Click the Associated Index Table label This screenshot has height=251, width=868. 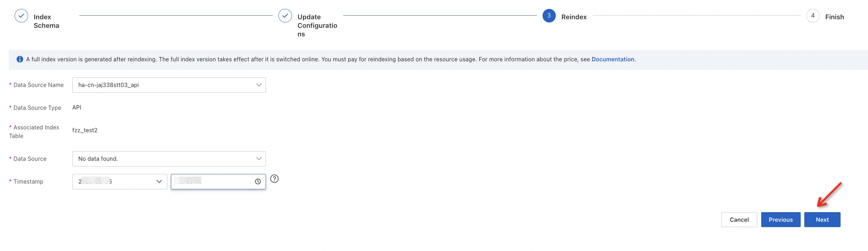pos(34,132)
